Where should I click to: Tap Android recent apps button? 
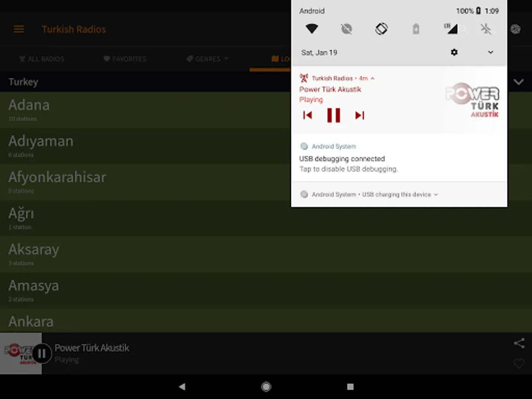point(350,387)
